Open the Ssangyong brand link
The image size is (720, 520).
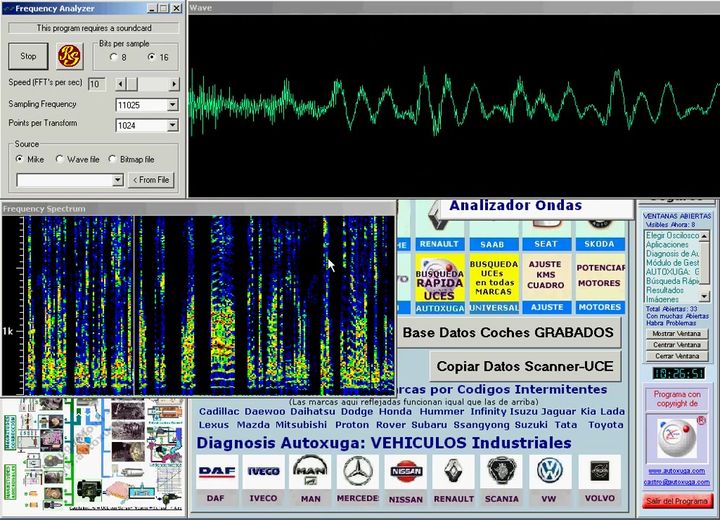click(482, 425)
